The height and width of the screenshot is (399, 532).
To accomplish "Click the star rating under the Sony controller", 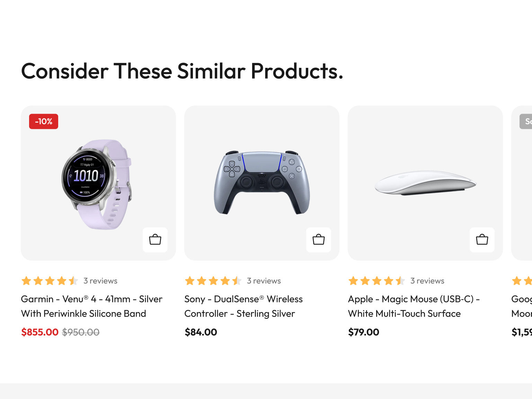I will (x=213, y=281).
